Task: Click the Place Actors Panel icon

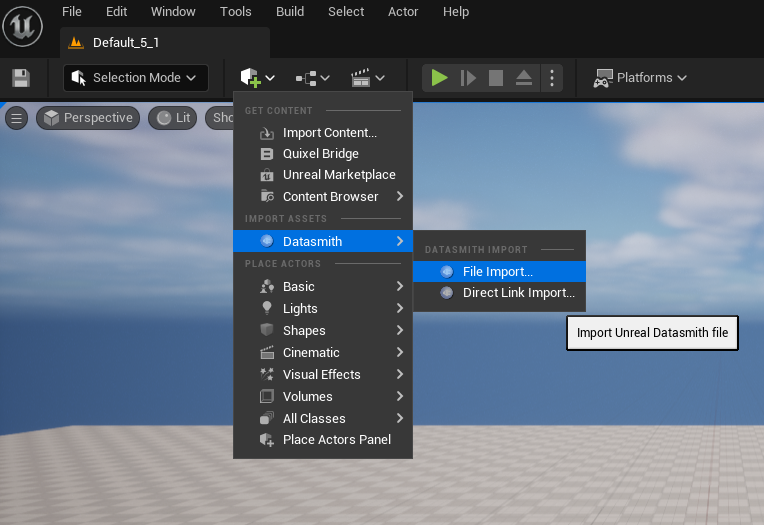Action: (267, 440)
